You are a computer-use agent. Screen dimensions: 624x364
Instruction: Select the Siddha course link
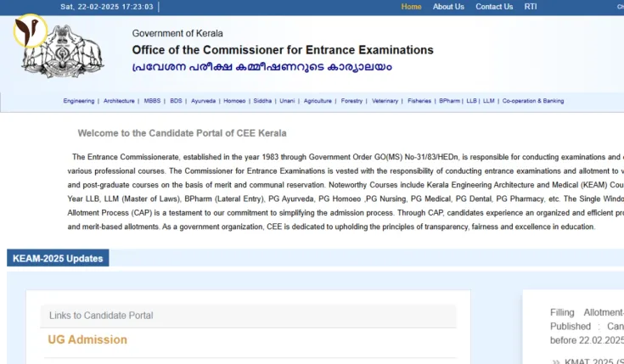(x=262, y=101)
